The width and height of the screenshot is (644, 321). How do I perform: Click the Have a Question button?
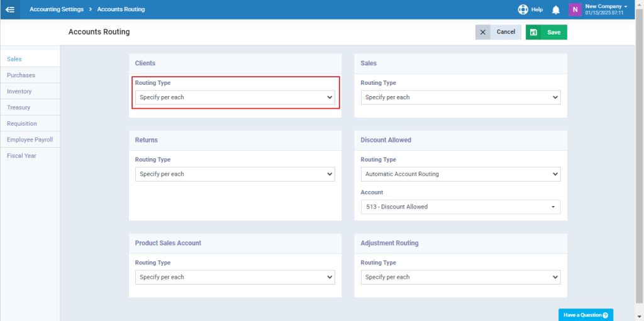(x=586, y=315)
